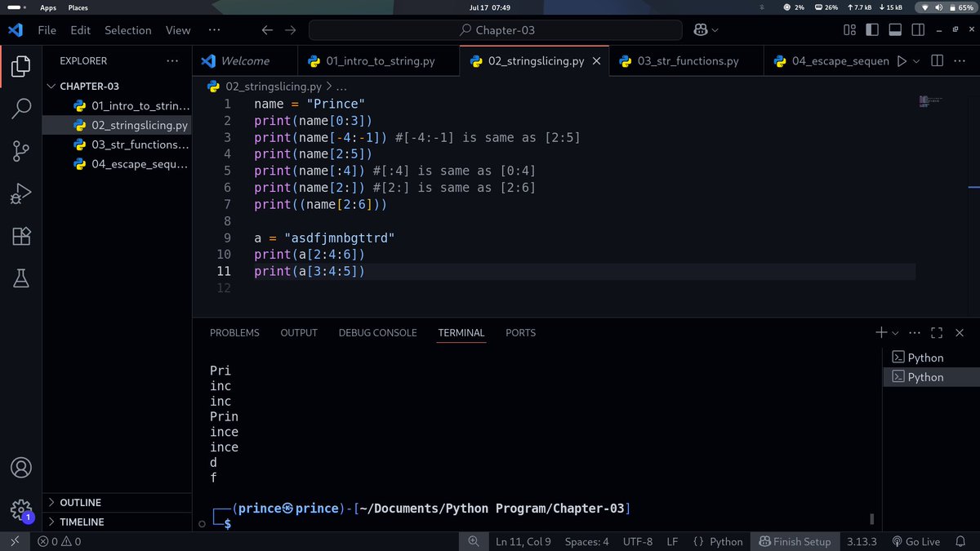980x551 pixels.
Task: Click the Go Forward arrow
Action: (291, 30)
